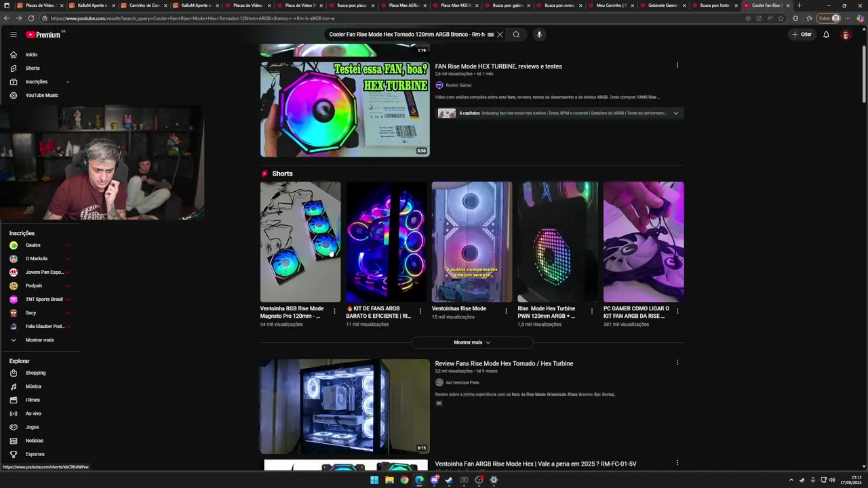Screen dimensions: 868x488
Task: Open File Explorer from the taskbar
Action: coord(389,480)
